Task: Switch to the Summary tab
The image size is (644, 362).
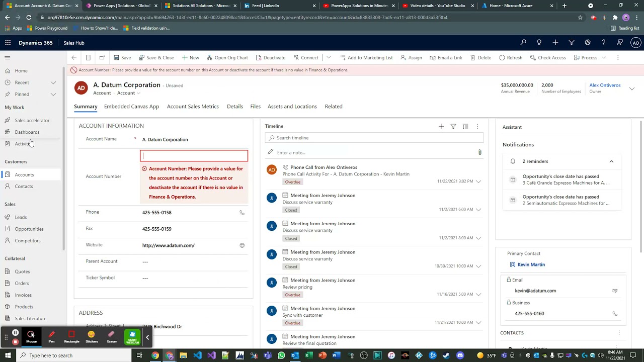Action: pyautogui.click(x=86, y=107)
